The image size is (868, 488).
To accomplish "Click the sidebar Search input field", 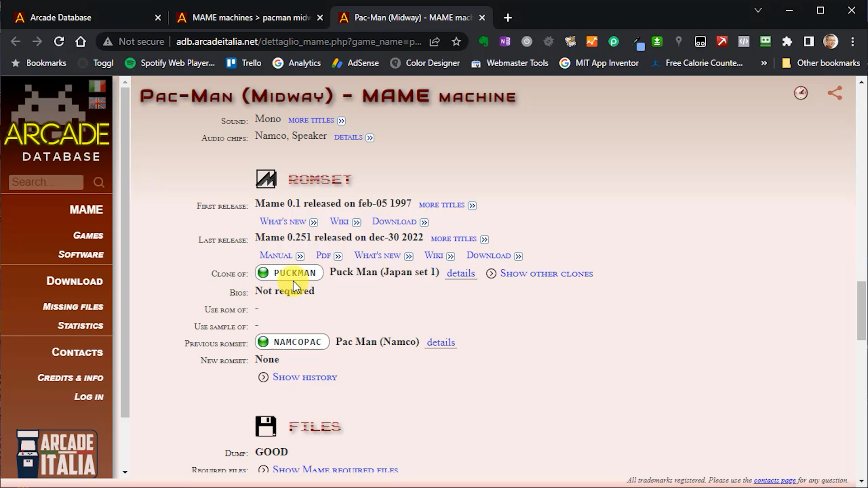I will pos(45,182).
